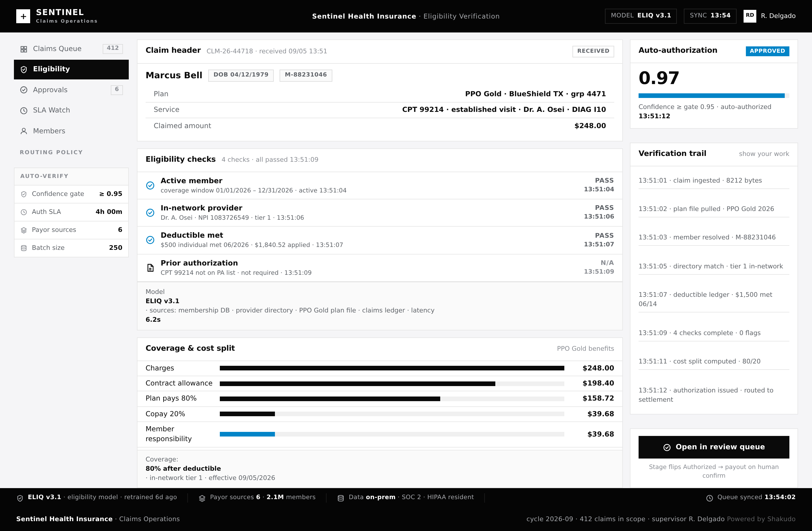Click the RECEIVED claim status badge
812x531 pixels.
pyautogui.click(x=593, y=51)
